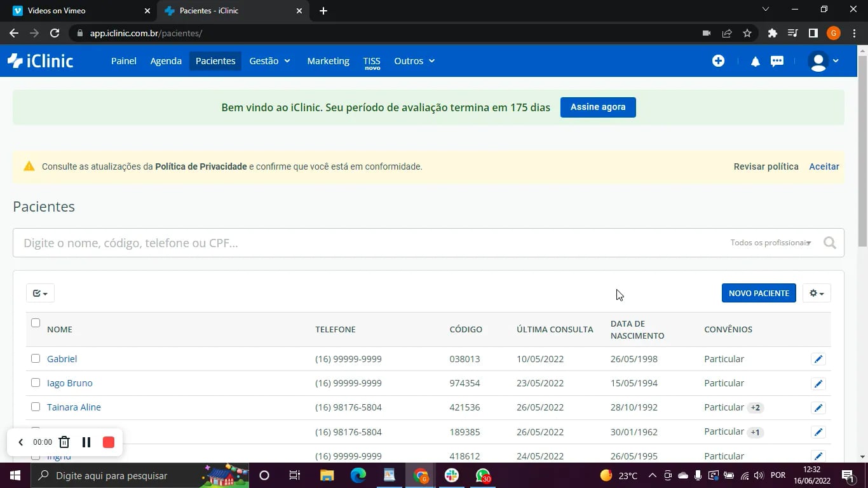This screenshot has width=868, height=488.
Task: Click the Revisar política link
Action: pos(766,166)
